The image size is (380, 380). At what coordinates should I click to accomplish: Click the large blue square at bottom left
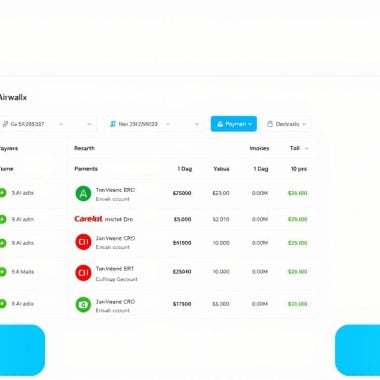coord(21,350)
